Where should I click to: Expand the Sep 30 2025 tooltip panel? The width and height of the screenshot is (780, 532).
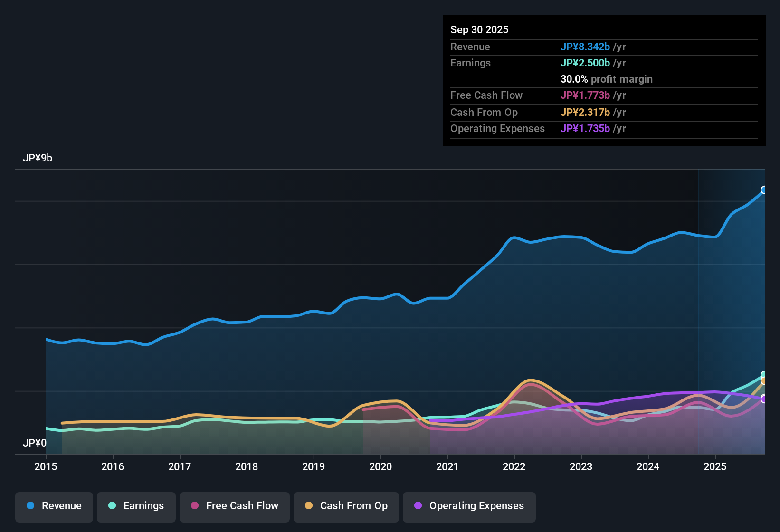coord(603,29)
